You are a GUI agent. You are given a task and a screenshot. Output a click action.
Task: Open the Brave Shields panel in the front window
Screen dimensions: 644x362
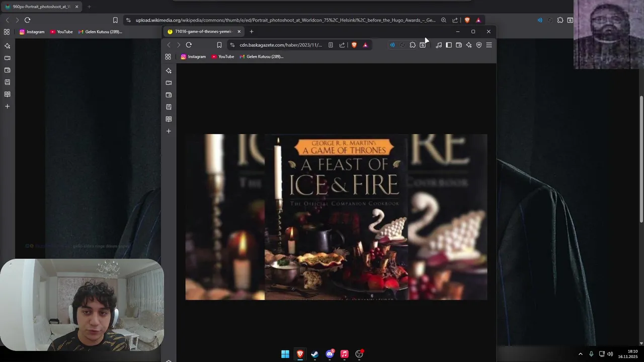pos(354,45)
